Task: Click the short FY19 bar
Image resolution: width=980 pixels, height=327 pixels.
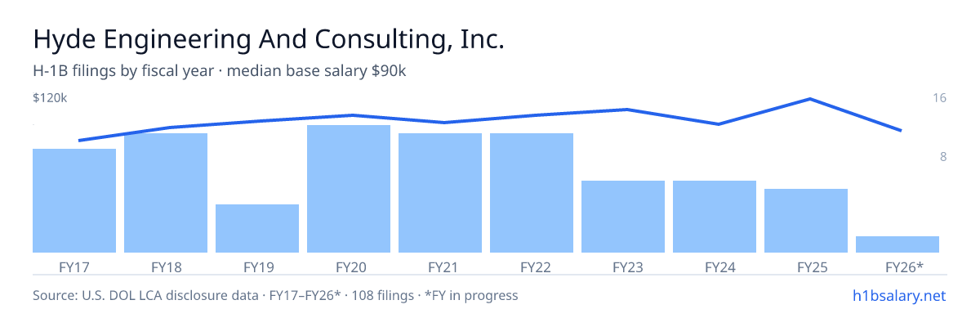Action: (x=257, y=228)
